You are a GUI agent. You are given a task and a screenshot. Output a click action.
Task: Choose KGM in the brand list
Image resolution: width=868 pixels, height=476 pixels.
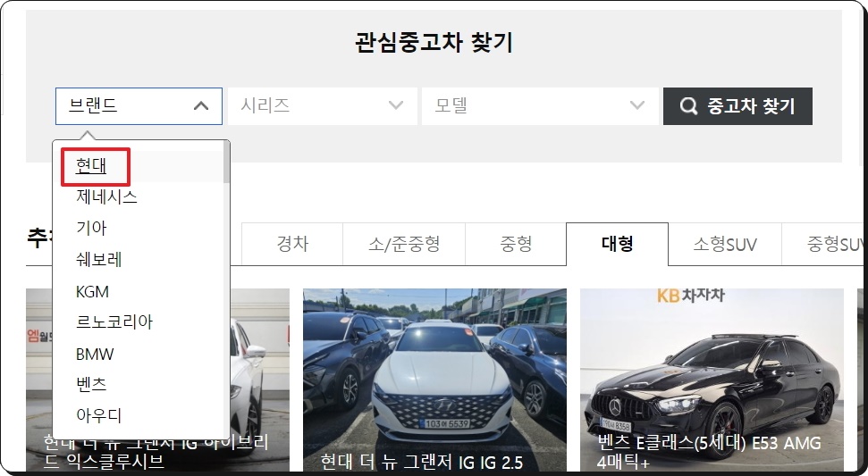92,291
